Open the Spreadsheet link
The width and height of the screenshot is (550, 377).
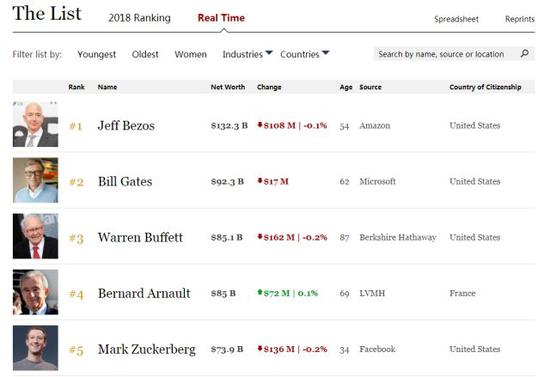click(x=456, y=19)
